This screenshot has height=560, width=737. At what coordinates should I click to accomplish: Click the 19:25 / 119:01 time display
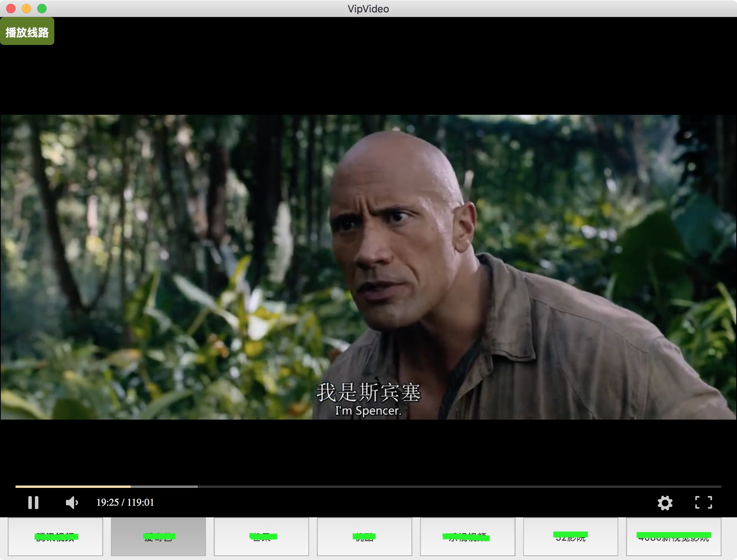click(125, 503)
